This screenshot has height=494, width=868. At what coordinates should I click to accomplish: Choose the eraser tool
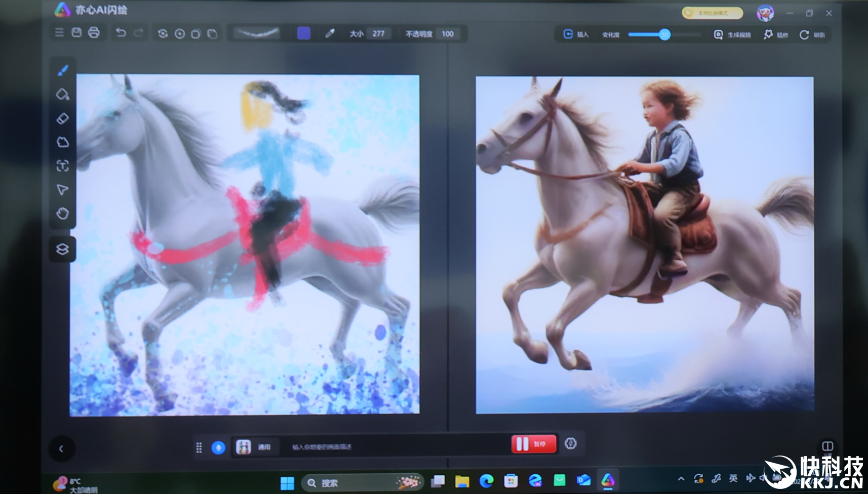tap(62, 118)
